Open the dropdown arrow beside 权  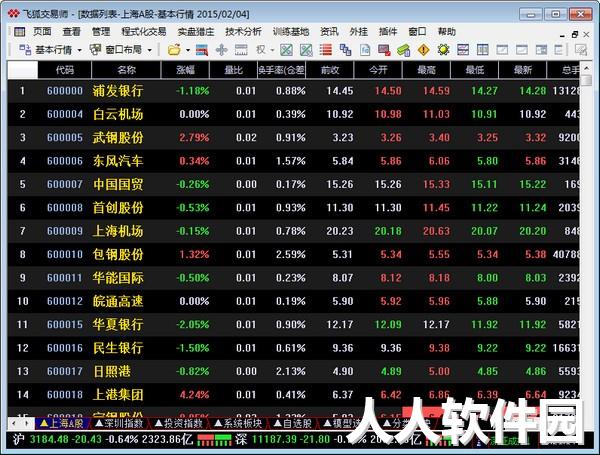(272, 50)
